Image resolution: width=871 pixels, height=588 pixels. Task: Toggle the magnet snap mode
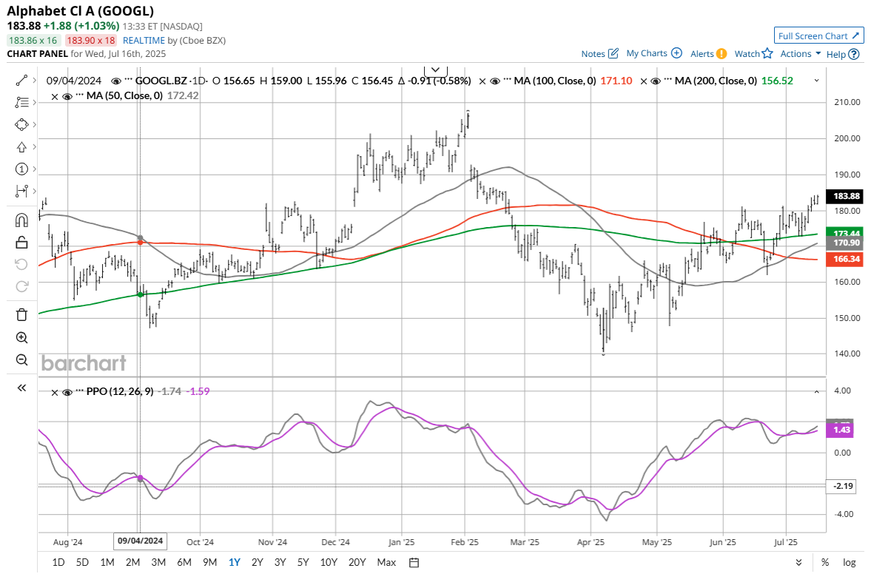[x=21, y=220]
